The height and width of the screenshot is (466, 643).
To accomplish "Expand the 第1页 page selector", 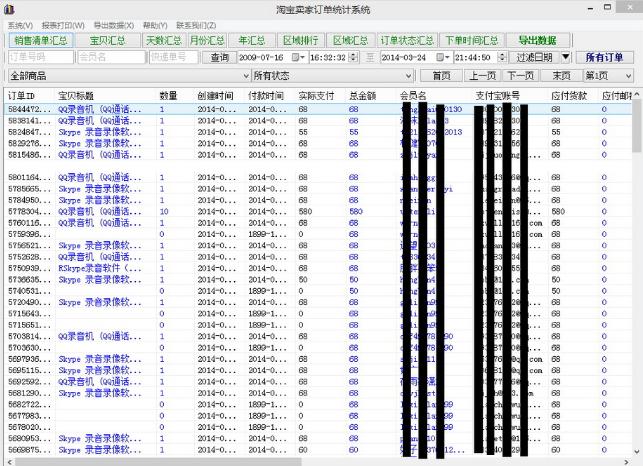I will click(627, 76).
